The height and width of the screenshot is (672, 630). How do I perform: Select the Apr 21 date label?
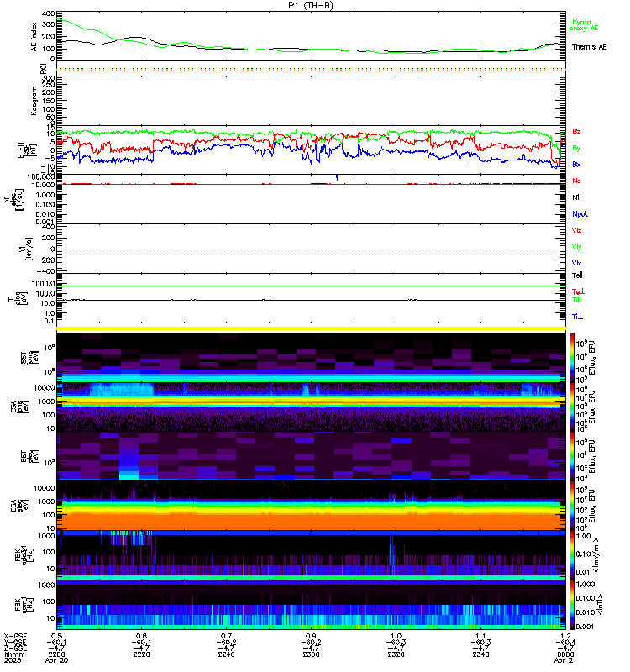(565, 660)
